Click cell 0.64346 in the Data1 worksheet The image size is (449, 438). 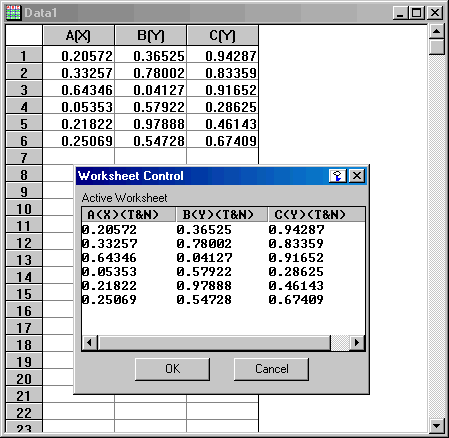tap(79, 89)
